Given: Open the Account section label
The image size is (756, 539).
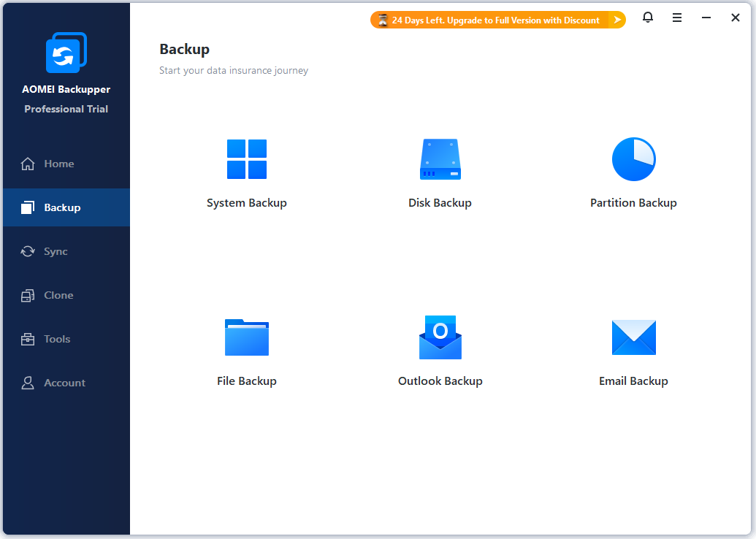Looking at the screenshot, I should pos(64,383).
